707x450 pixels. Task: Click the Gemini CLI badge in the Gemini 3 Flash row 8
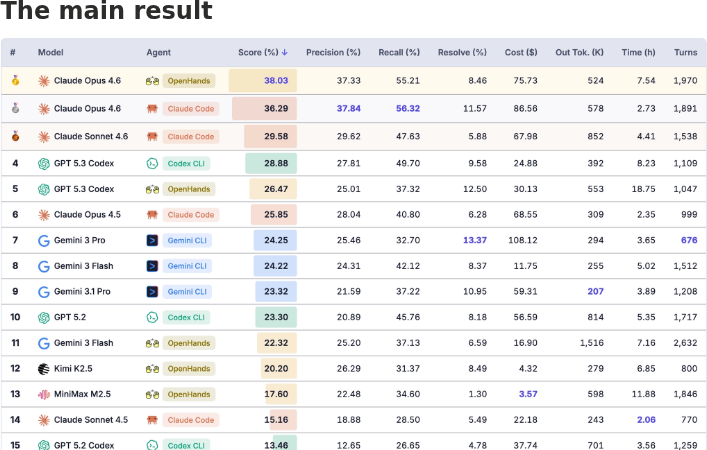[x=187, y=266]
